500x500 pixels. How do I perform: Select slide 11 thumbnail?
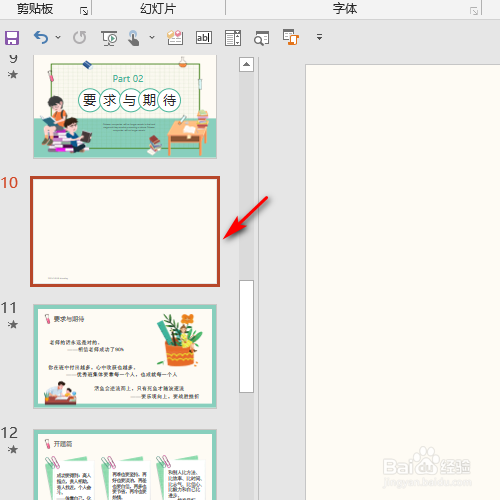pyautogui.click(x=125, y=356)
